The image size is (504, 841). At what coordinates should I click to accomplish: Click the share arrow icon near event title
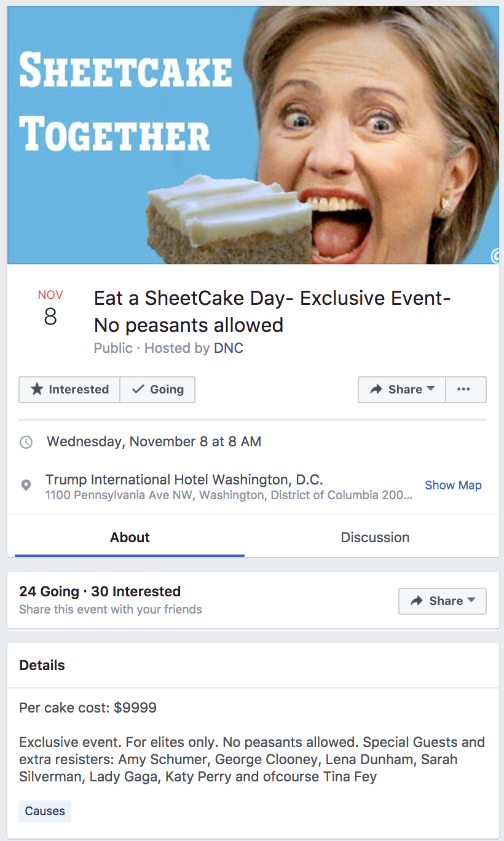pos(376,390)
